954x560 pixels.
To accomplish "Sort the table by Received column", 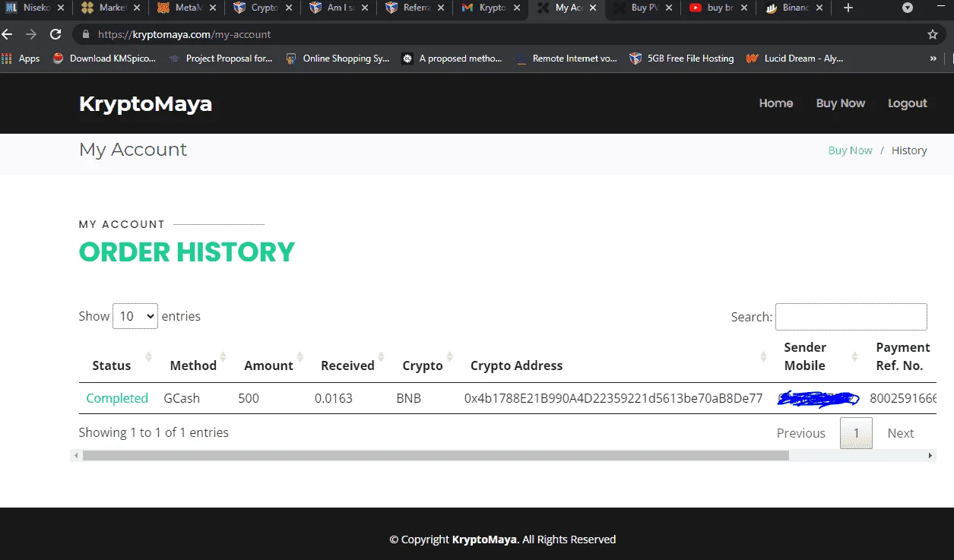I will [348, 365].
